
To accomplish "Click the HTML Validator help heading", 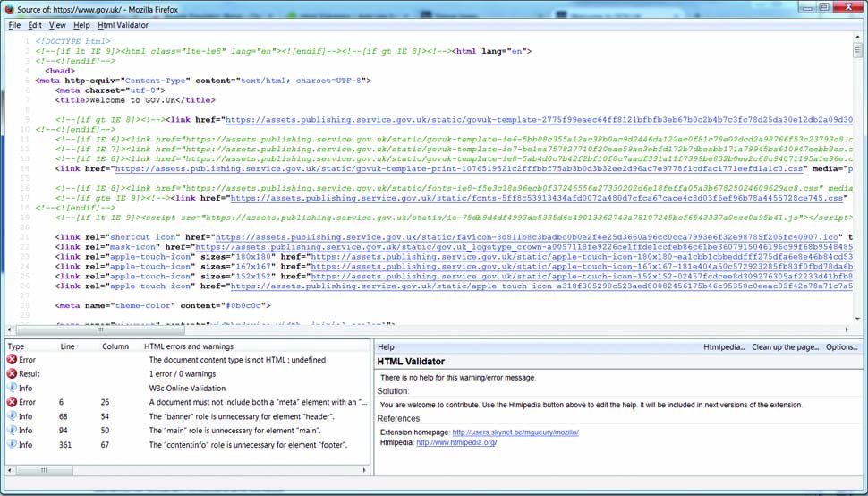I will pos(411,362).
